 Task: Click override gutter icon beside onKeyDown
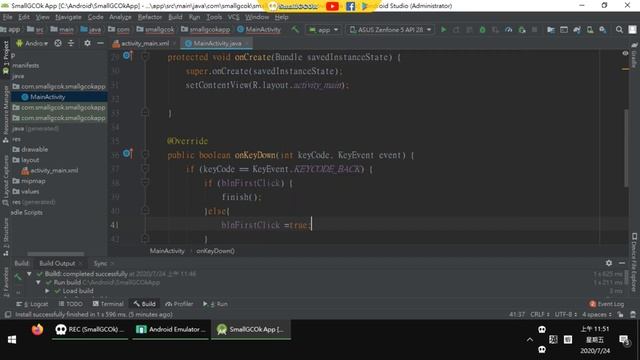[x=127, y=153]
